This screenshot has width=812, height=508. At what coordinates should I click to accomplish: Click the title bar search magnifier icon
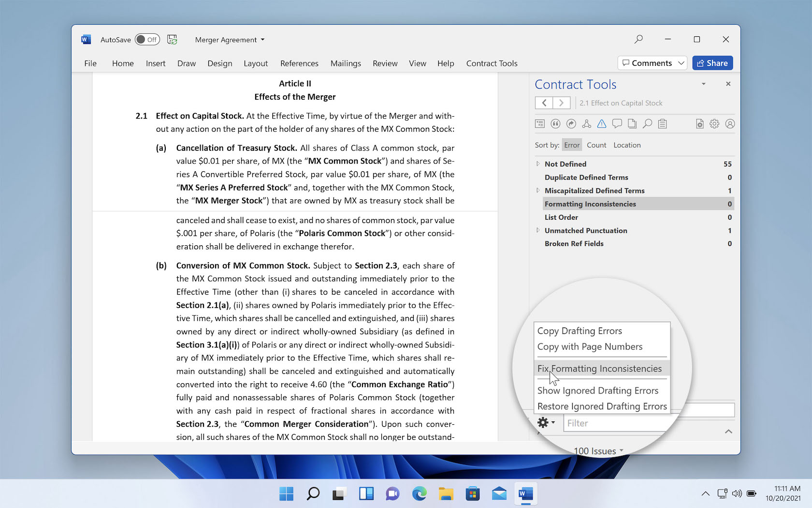(638, 39)
